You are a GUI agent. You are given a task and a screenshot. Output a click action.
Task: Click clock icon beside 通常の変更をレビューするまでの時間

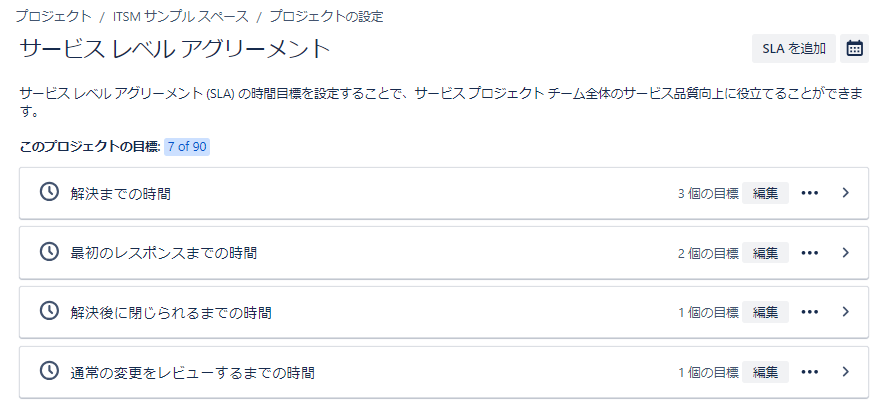click(x=48, y=372)
